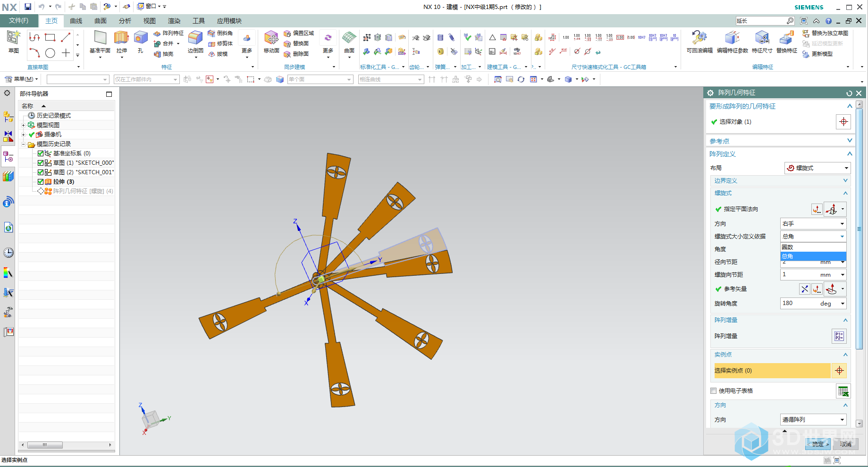The image size is (868, 467).
Task: Open the 草图 sketch tool
Action: 13,42
